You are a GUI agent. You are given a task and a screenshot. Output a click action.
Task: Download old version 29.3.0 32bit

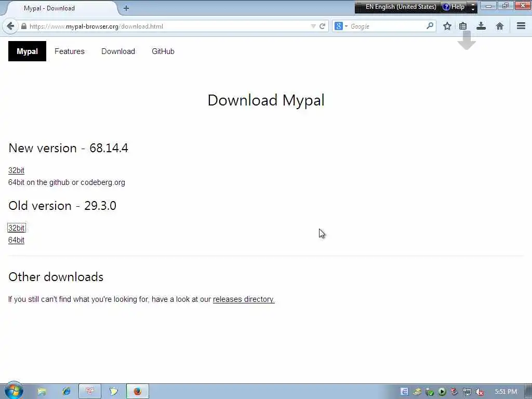[x=16, y=228]
